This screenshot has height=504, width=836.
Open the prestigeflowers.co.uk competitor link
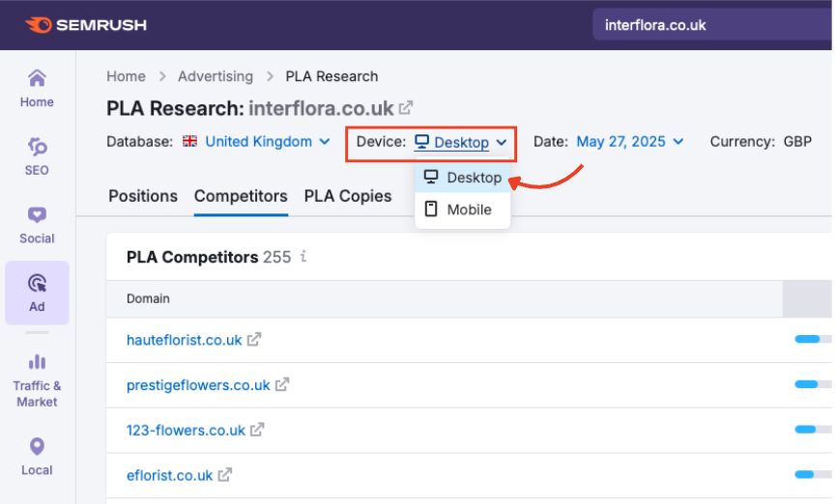(x=198, y=385)
